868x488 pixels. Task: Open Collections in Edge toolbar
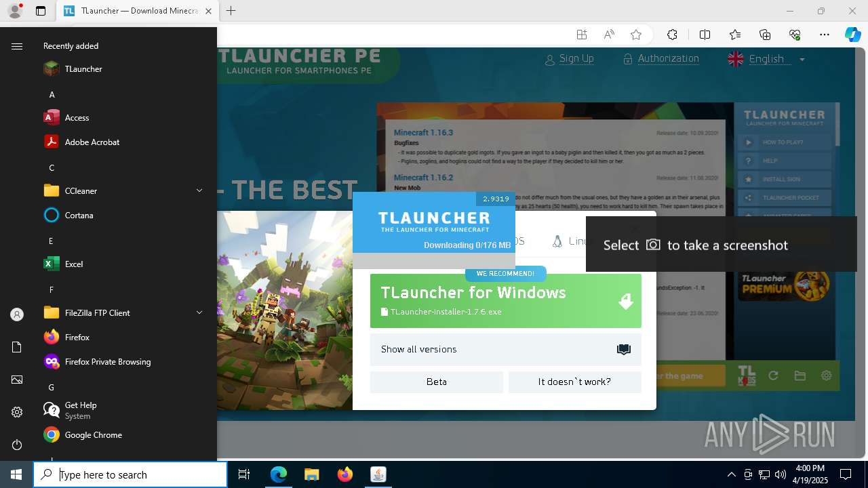click(x=765, y=35)
